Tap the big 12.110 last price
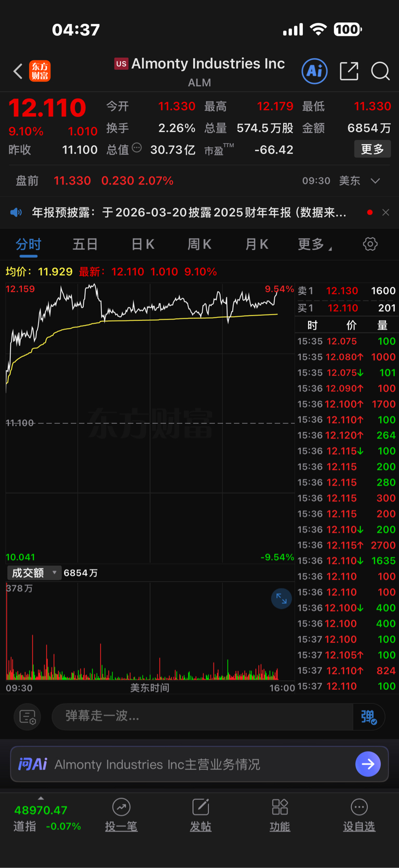The width and height of the screenshot is (399, 868). pos(47,108)
